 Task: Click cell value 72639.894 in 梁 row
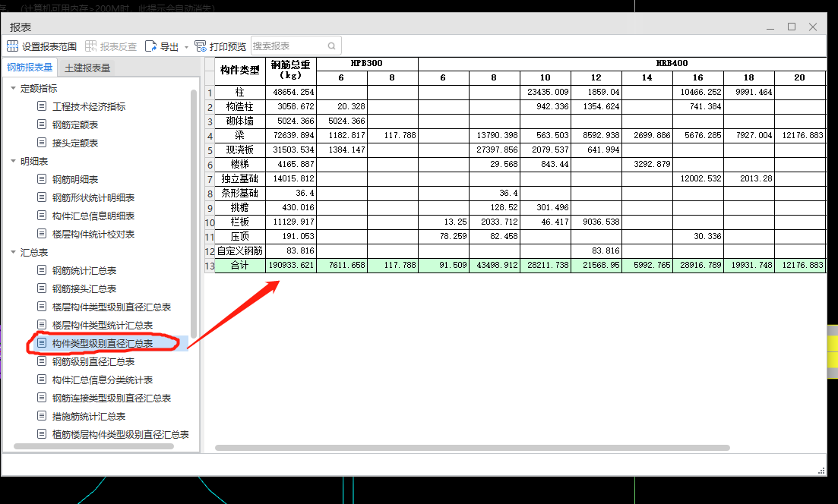tap(291, 135)
